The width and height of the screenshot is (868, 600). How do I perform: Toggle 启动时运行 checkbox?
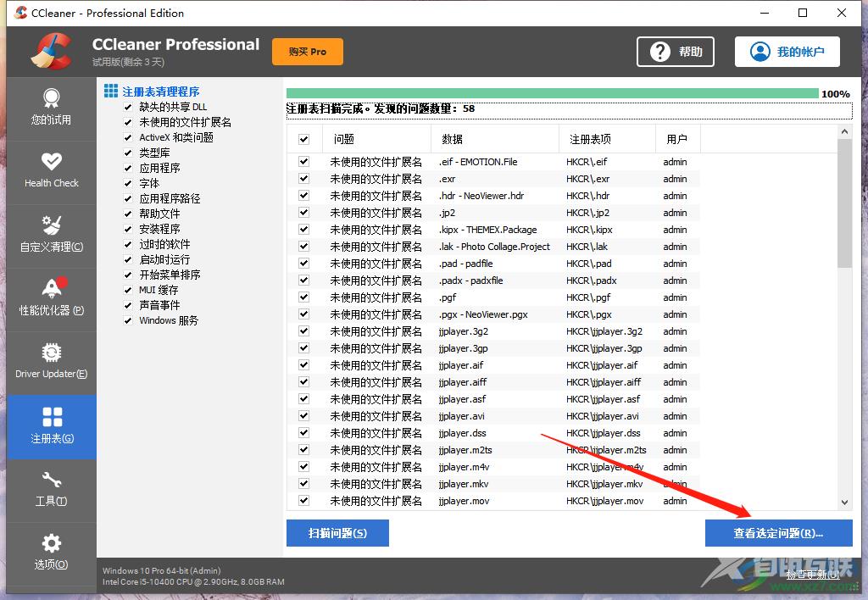coord(128,259)
